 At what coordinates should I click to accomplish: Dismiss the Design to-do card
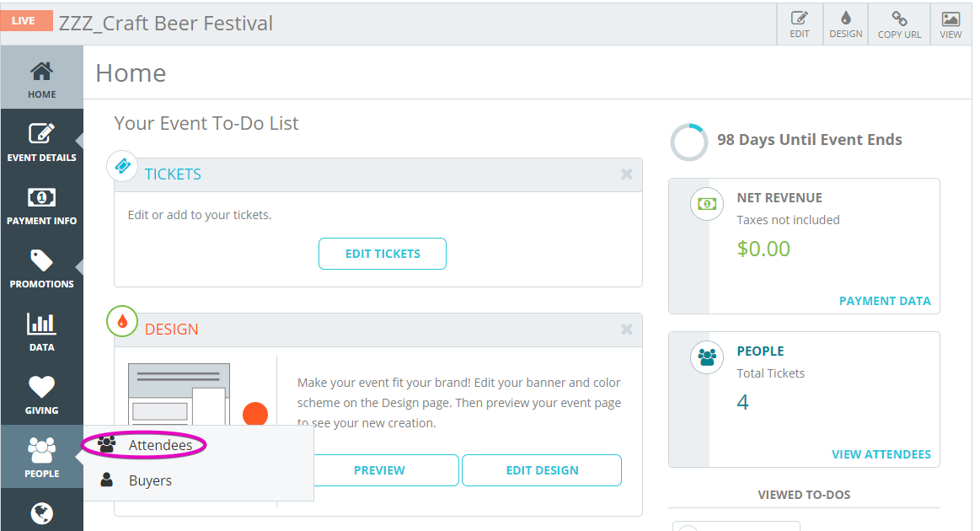point(627,330)
